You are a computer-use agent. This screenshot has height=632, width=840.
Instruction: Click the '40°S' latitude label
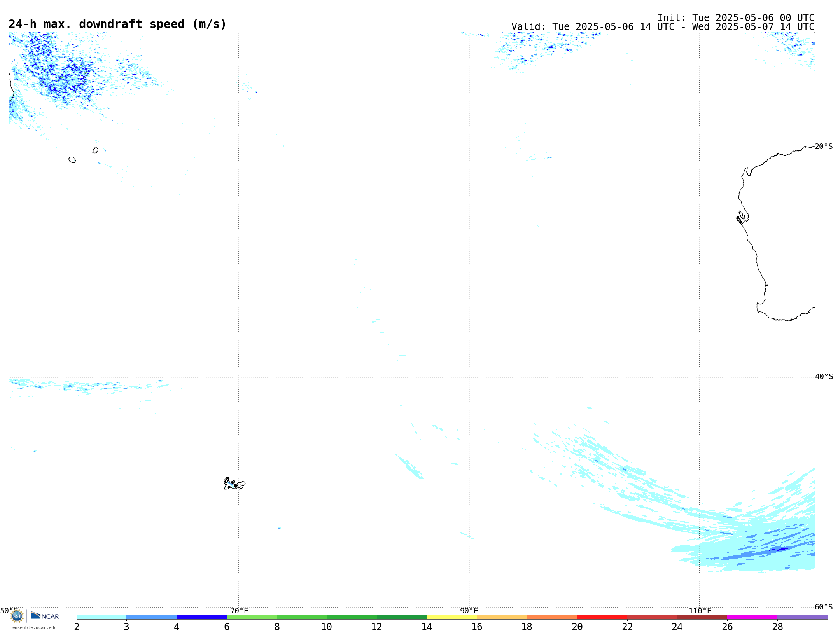tap(824, 377)
